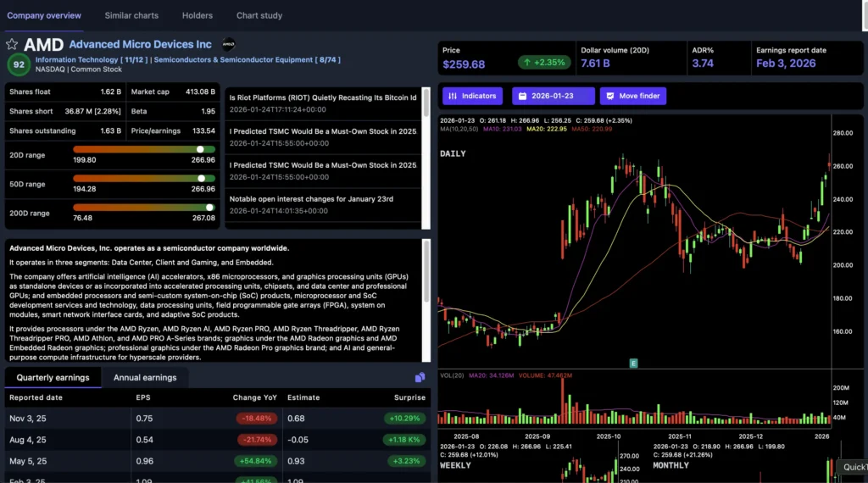Open the 2026-01-23 date picker

[x=553, y=96]
